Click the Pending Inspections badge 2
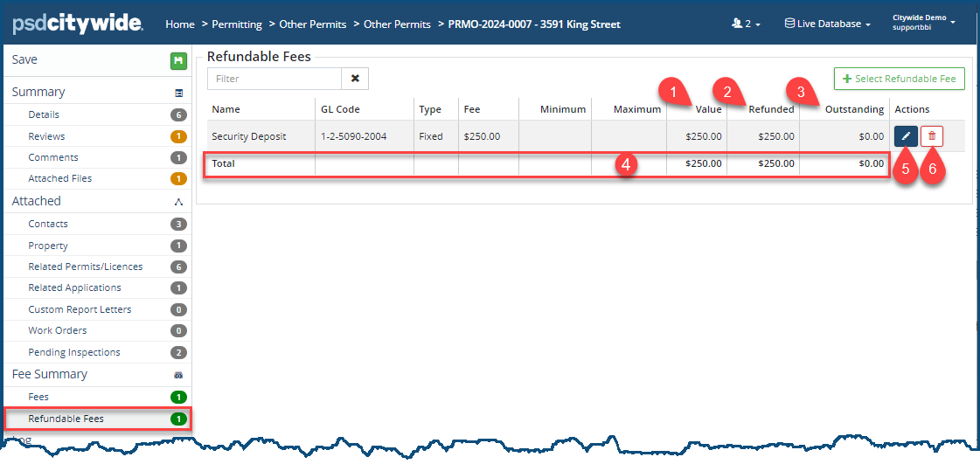Screen dimensions: 980x464 [178, 352]
